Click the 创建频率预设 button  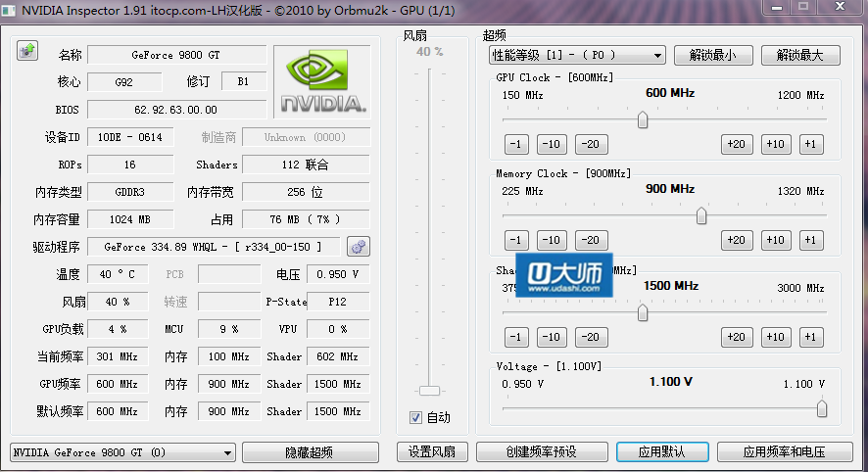pyautogui.click(x=542, y=451)
